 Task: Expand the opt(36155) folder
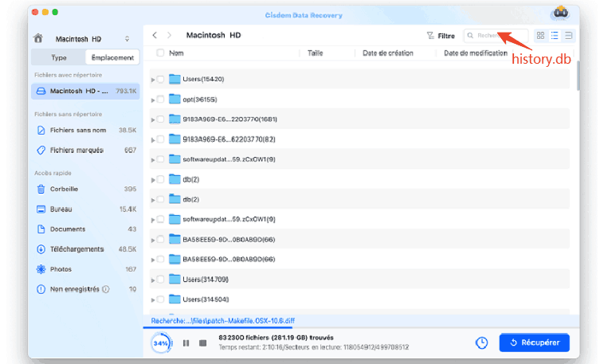pyautogui.click(x=153, y=100)
